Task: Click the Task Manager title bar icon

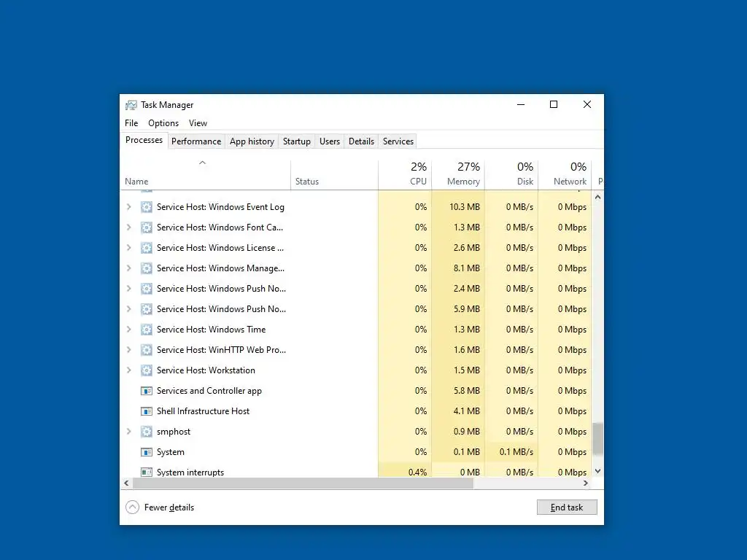Action: point(131,105)
